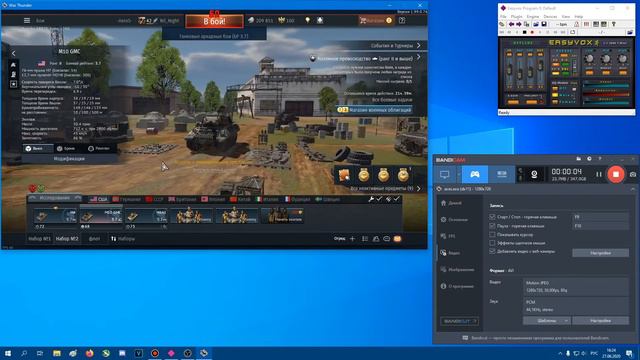Open the War Thunder hamburger main menu

pos(27,20)
